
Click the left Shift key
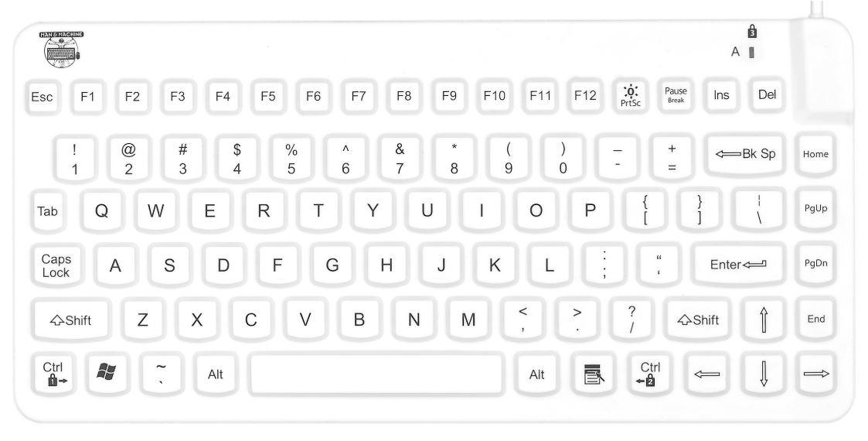[71, 320]
